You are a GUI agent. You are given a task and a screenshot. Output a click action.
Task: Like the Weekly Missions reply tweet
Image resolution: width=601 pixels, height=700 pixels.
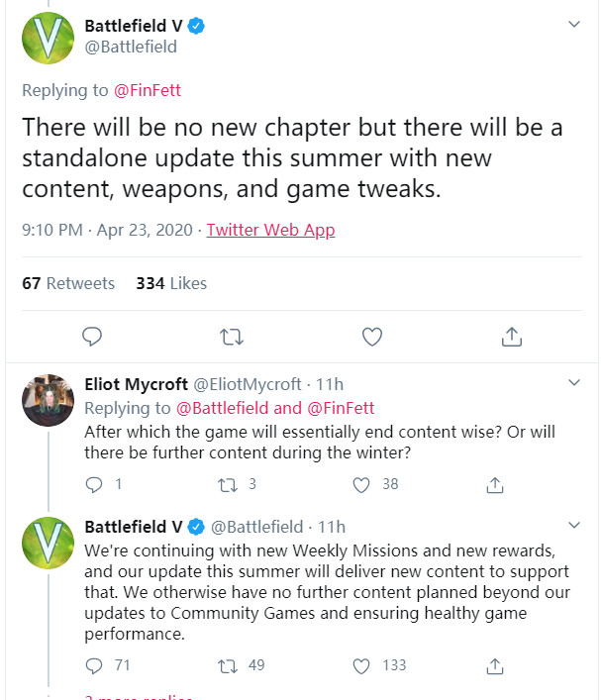pyautogui.click(x=362, y=664)
